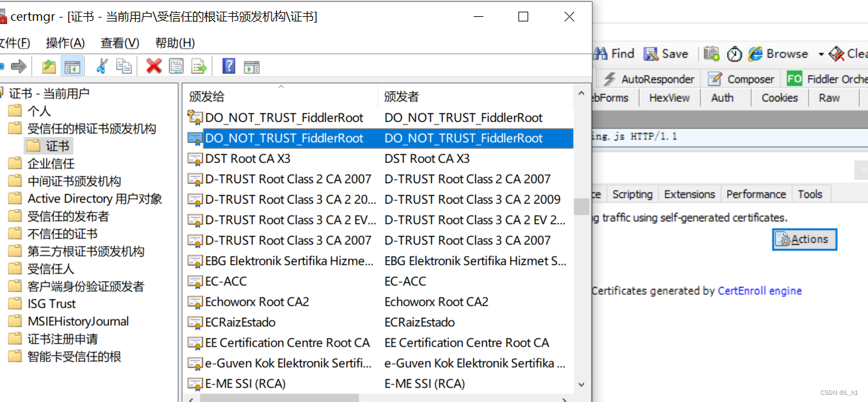
Task: Toggle the show/hide console tree icon
Action: click(x=72, y=66)
